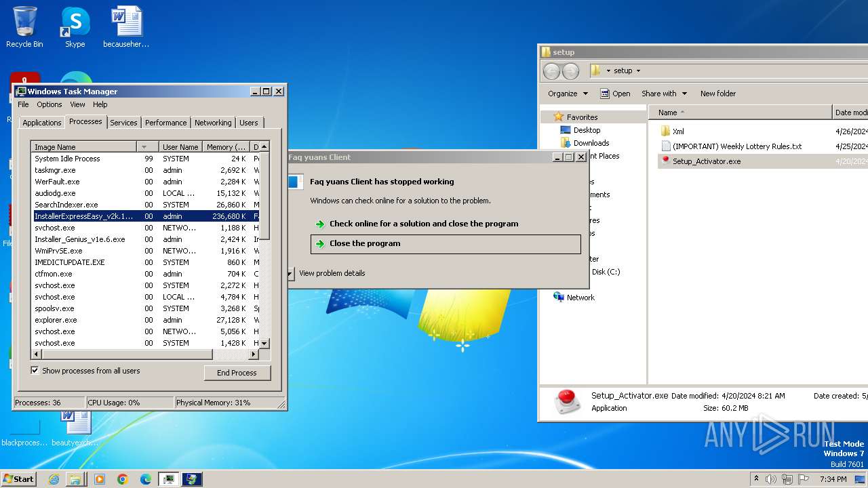Select Network in navigation pane
Viewport: 868px width, 488px height.
click(580, 298)
